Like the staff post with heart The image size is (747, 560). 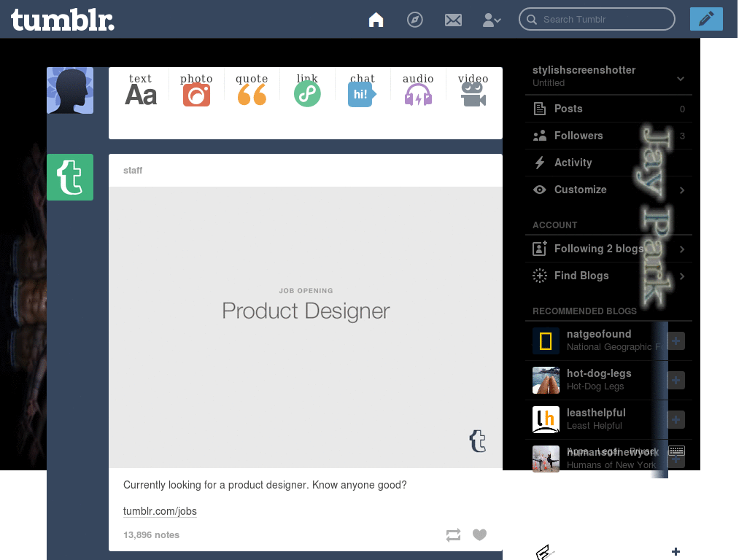[480, 534]
